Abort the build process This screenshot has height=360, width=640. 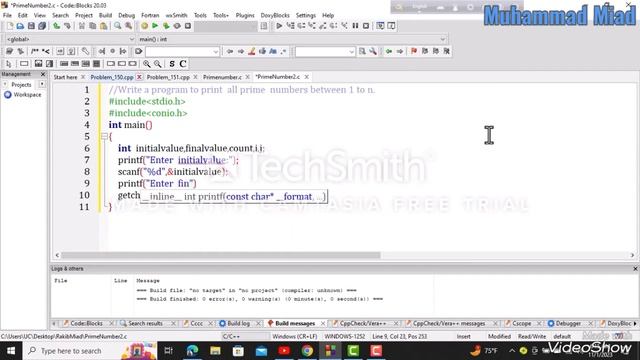point(188,26)
